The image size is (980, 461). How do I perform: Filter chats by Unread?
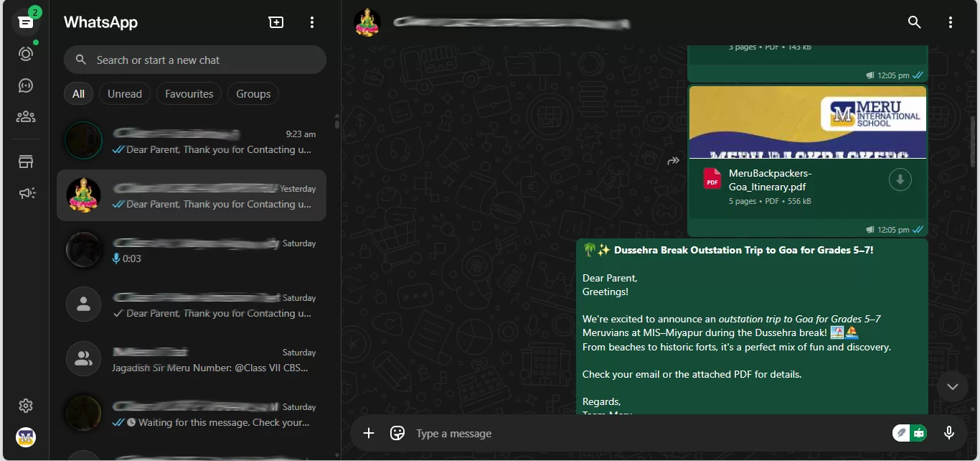coord(125,94)
